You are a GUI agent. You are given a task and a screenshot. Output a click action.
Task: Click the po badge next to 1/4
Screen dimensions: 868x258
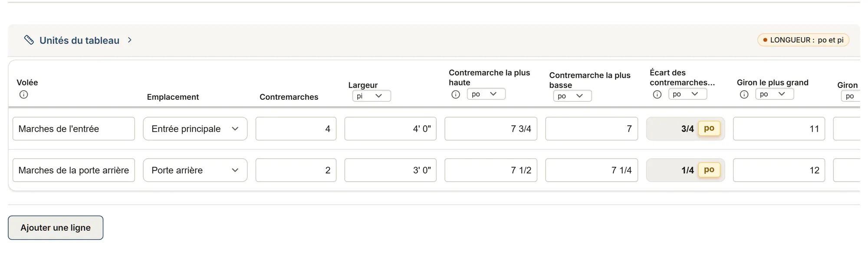tap(709, 170)
